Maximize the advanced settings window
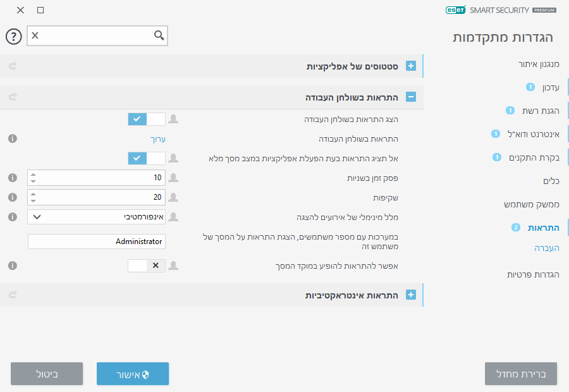The height and width of the screenshot is (392, 569). (40, 10)
